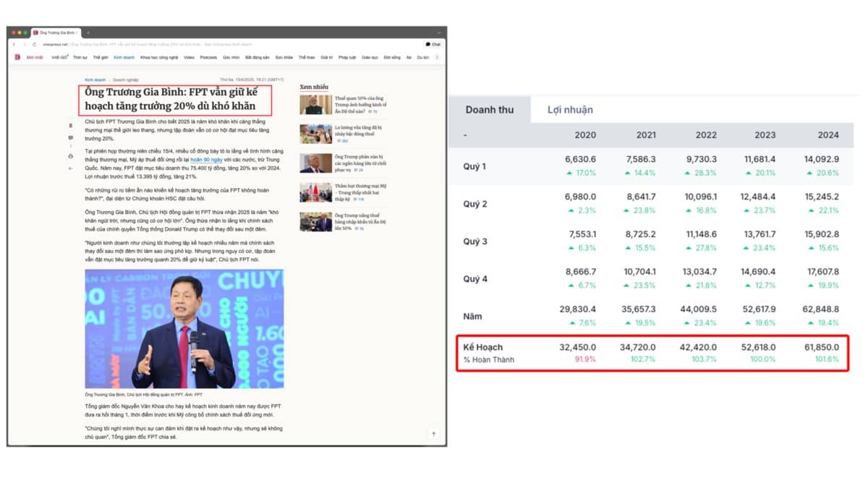This screenshot has width=868, height=488.
Task: Click the VnExpress logo icon
Action: pos(17,57)
